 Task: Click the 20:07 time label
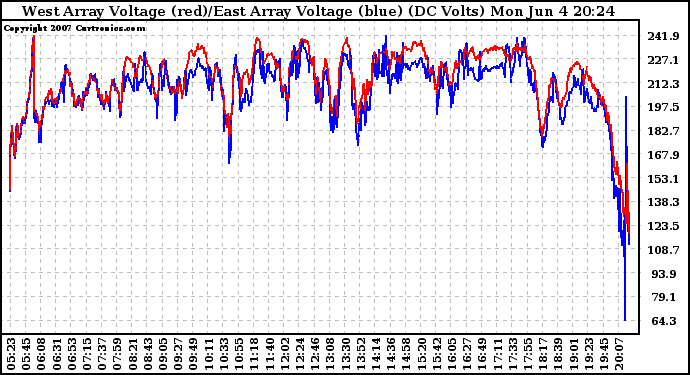[x=620, y=354]
